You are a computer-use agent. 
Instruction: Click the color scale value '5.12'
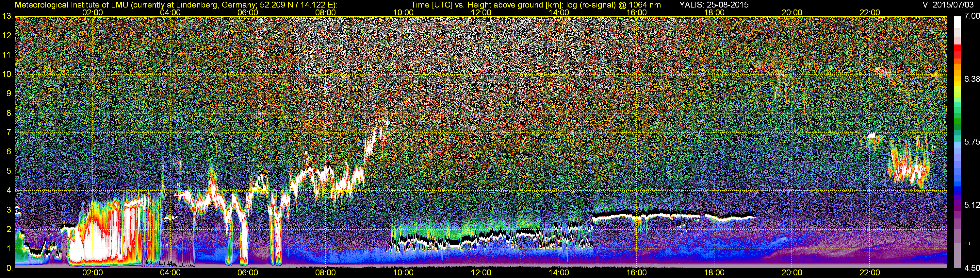(972, 205)
